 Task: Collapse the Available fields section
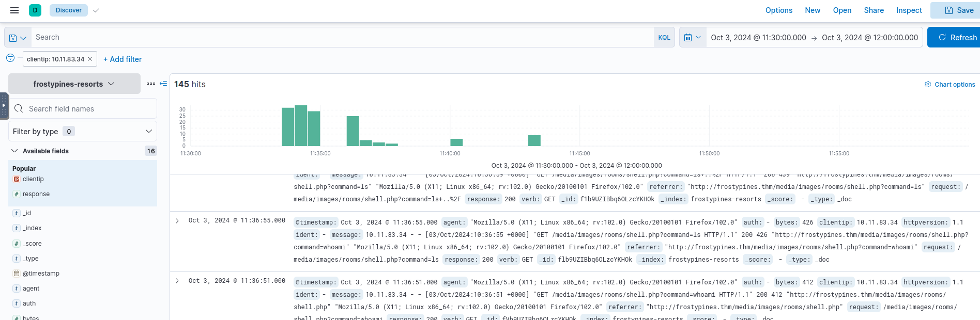pos(14,151)
